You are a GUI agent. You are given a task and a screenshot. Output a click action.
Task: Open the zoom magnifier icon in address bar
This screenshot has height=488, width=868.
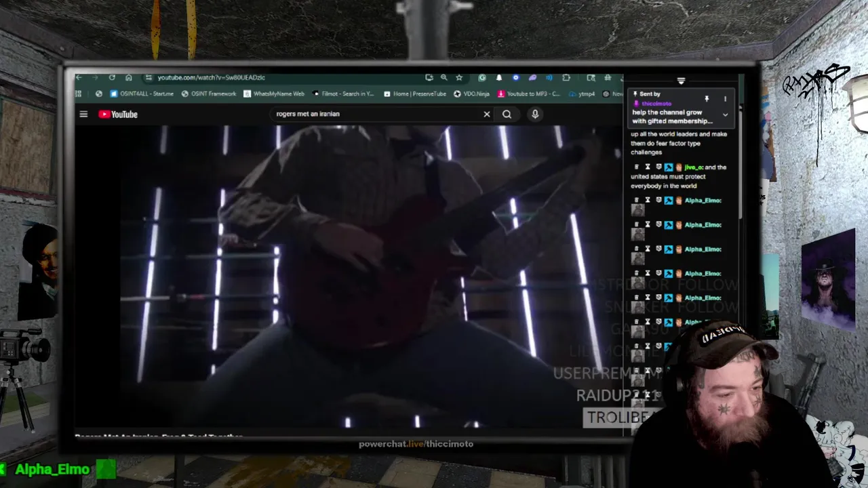pyautogui.click(x=443, y=77)
